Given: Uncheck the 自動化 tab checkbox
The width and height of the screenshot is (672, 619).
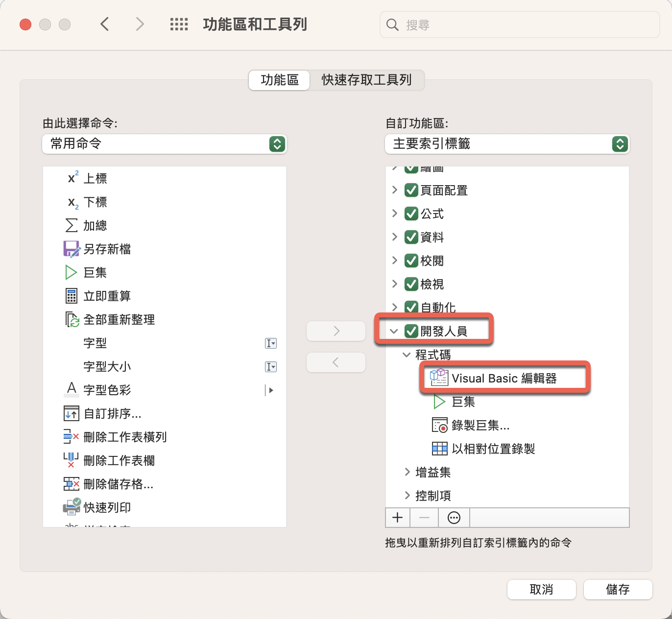Looking at the screenshot, I should 411,307.
